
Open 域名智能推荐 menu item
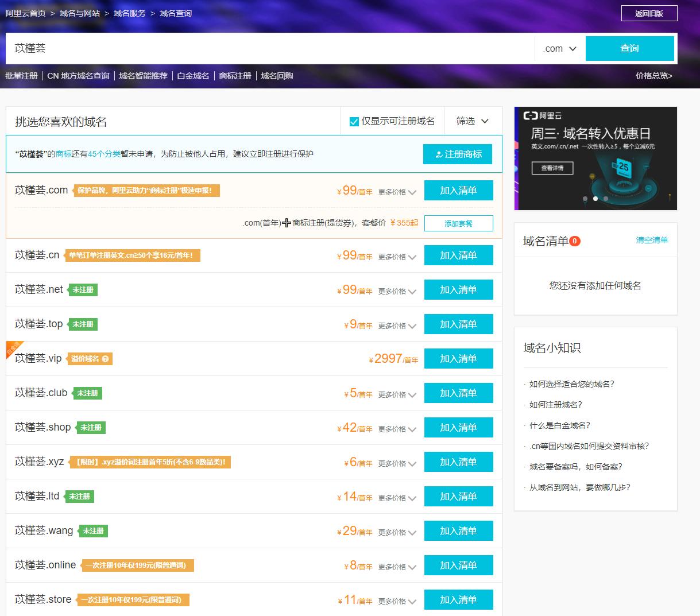[x=143, y=76]
